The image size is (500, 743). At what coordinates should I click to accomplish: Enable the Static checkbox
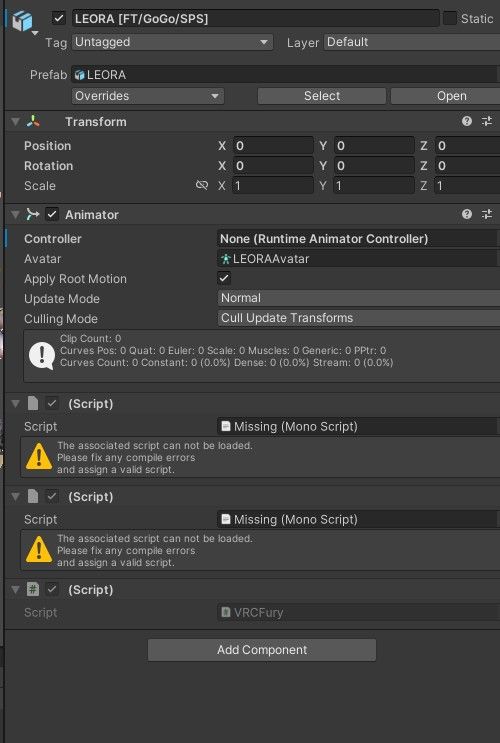450,18
